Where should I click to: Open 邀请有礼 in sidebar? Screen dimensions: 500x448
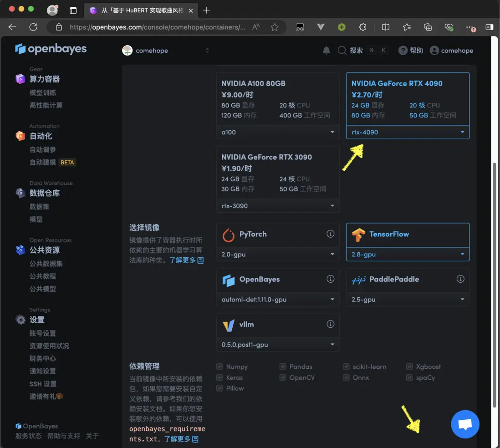click(46, 397)
